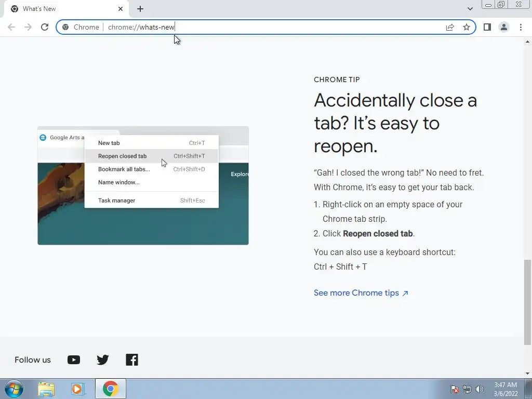Open the profile avatar button
This screenshot has height=399, width=532.
tap(504, 27)
